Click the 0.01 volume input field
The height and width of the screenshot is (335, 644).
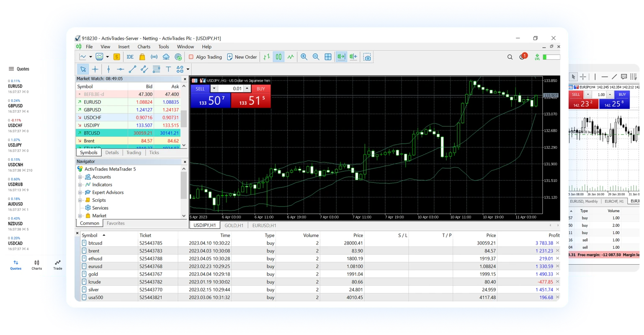[x=231, y=89]
